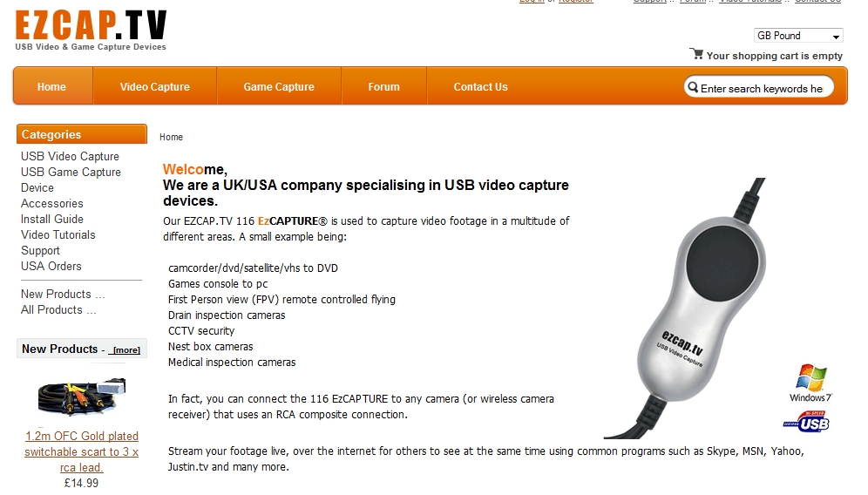The width and height of the screenshot is (868, 495).
Task: Open the Forum navigation item
Action: 383,86
